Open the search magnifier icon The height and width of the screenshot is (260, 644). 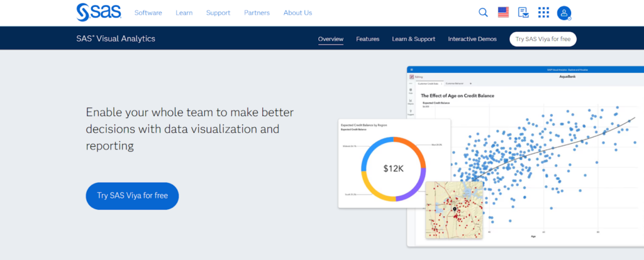(484, 13)
